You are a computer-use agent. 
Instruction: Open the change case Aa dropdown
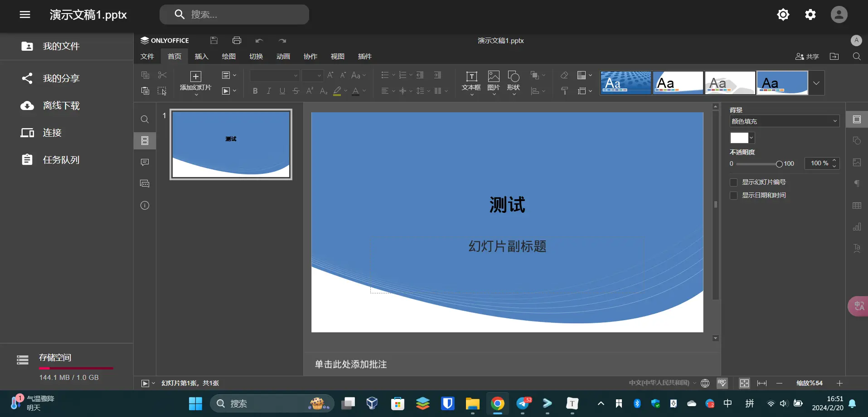[x=359, y=75]
